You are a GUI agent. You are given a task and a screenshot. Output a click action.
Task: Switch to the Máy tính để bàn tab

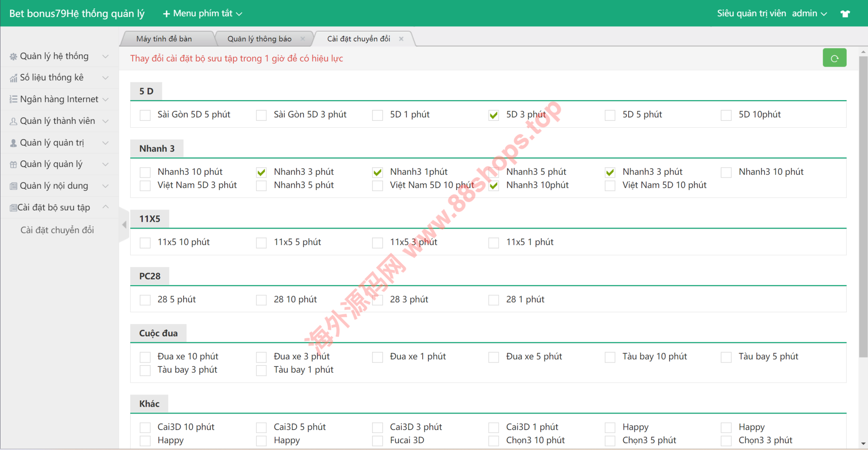(x=164, y=39)
